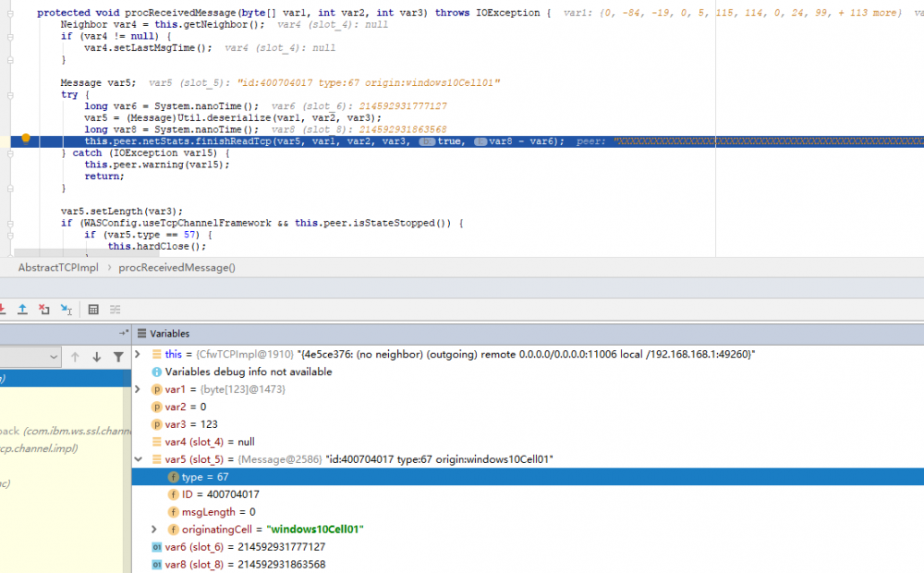Screen dimensions: 924x573
Task: Select the var3 = 123 variable row
Action: coord(185,424)
